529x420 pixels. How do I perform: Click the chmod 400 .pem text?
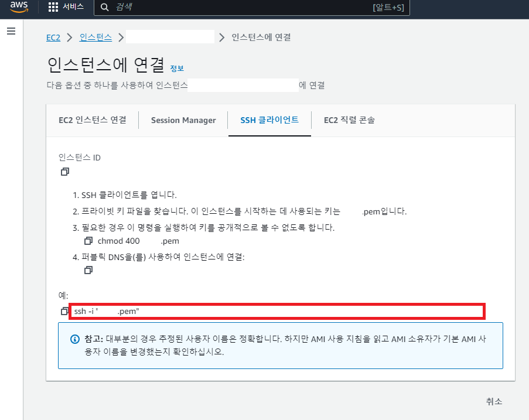(x=138, y=241)
